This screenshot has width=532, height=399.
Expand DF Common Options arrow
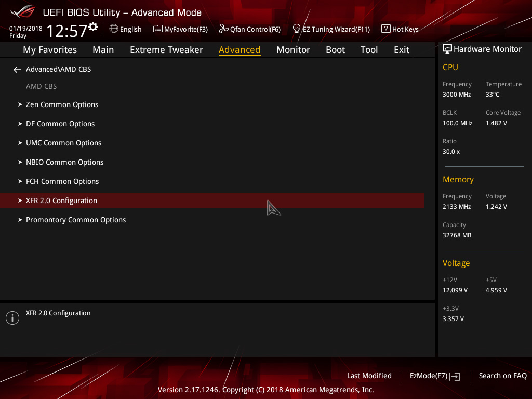(20, 124)
